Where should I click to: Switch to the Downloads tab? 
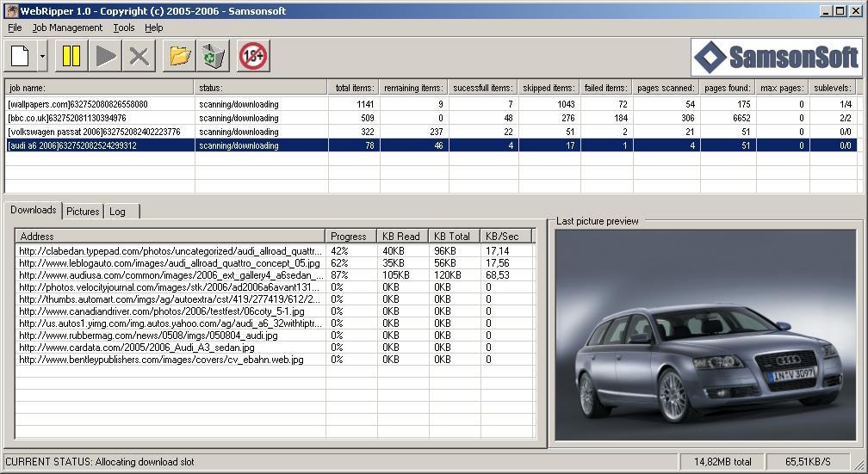click(x=34, y=210)
